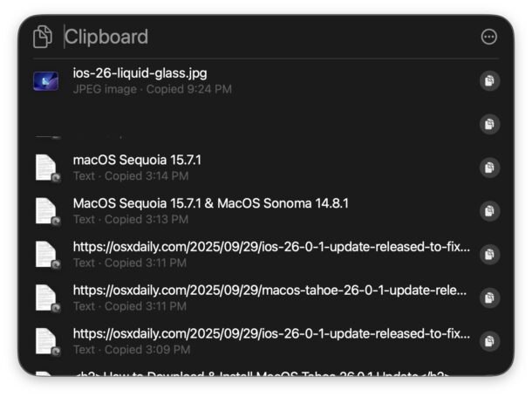Click the Sequoia & Sonoma entry document icon
This screenshot has width=532, height=397.
pyautogui.click(x=45, y=211)
